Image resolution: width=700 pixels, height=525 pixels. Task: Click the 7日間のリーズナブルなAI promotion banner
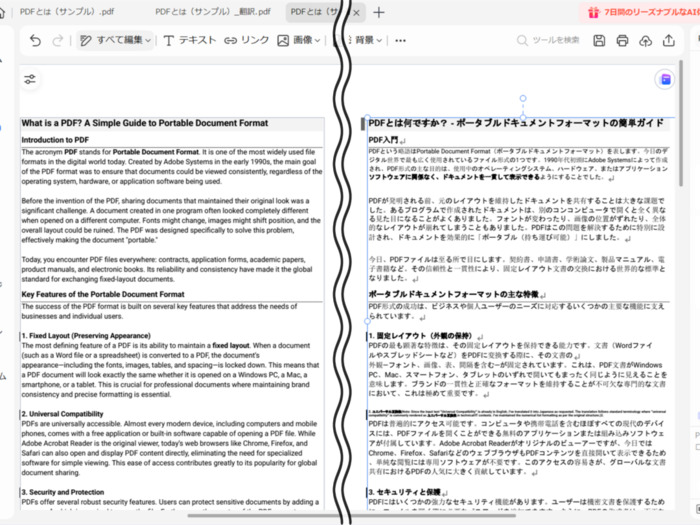(641, 12)
